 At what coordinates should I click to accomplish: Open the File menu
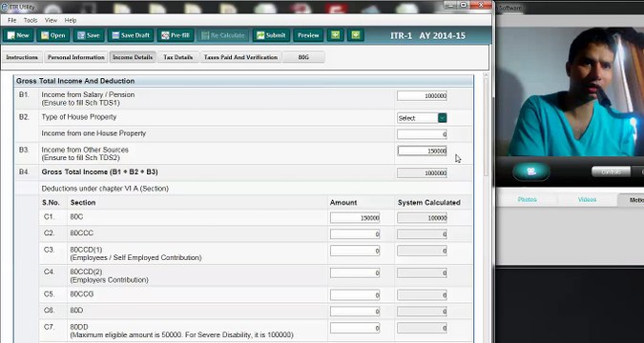click(11, 20)
